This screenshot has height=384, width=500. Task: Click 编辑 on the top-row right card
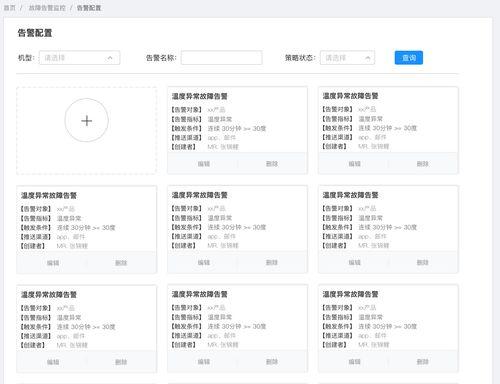pos(355,164)
